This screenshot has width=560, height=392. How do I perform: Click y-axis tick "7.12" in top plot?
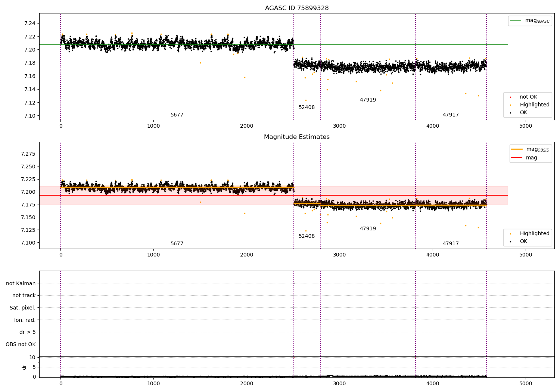[x=30, y=103]
